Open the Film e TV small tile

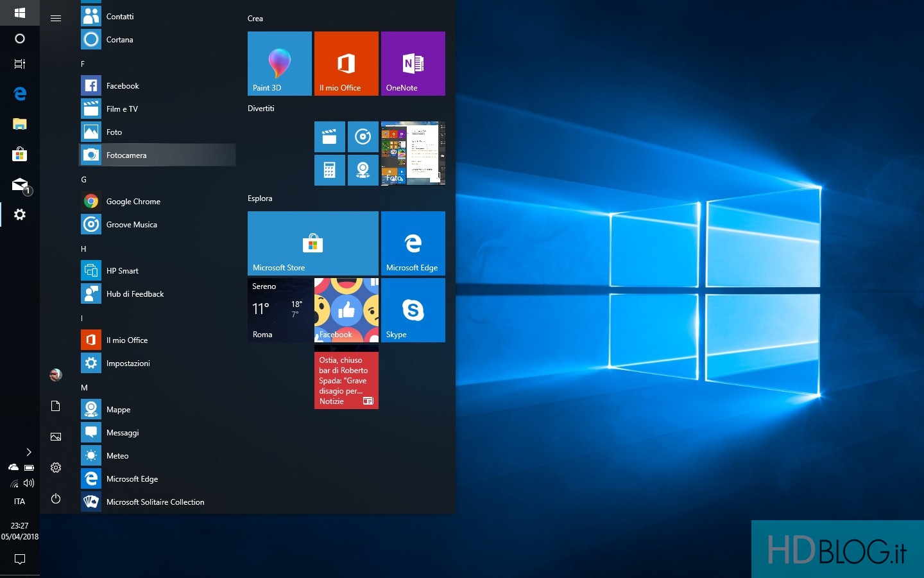click(x=330, y=137)
